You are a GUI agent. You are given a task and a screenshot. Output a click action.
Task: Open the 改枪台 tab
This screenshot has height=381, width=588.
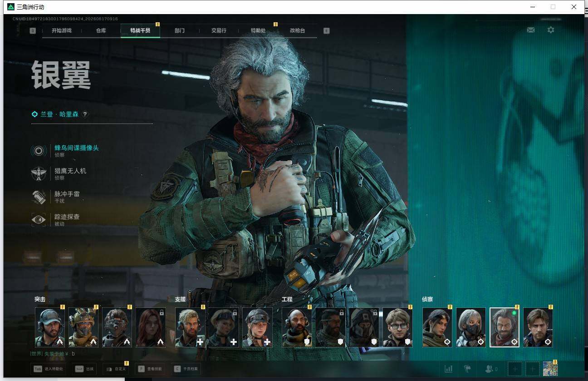(297, 31)
